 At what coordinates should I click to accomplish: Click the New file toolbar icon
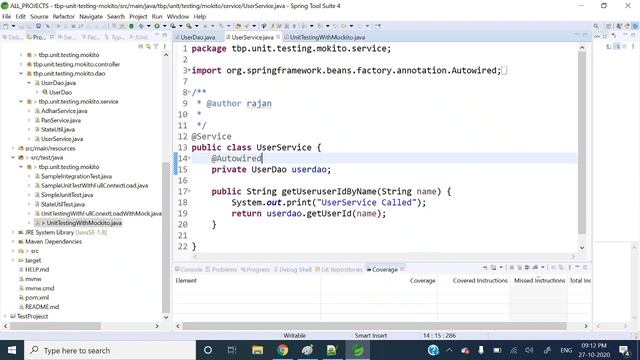click(5, 26)
